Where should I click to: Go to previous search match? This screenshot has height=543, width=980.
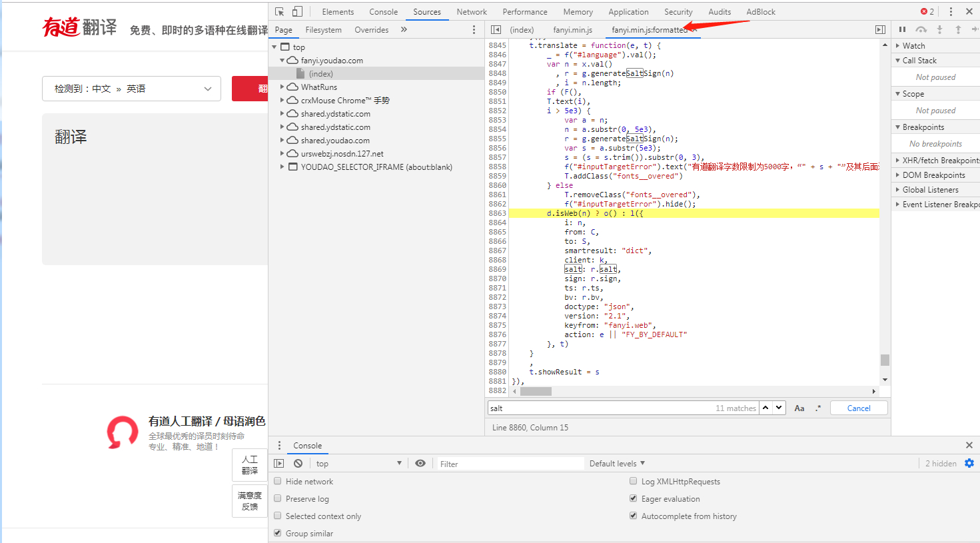coord(765,408)
